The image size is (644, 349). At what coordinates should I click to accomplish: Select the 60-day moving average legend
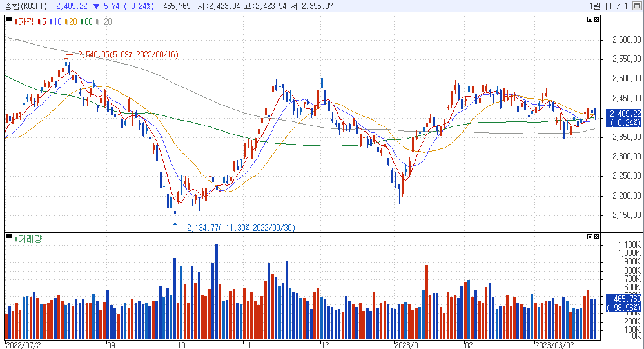86,21
